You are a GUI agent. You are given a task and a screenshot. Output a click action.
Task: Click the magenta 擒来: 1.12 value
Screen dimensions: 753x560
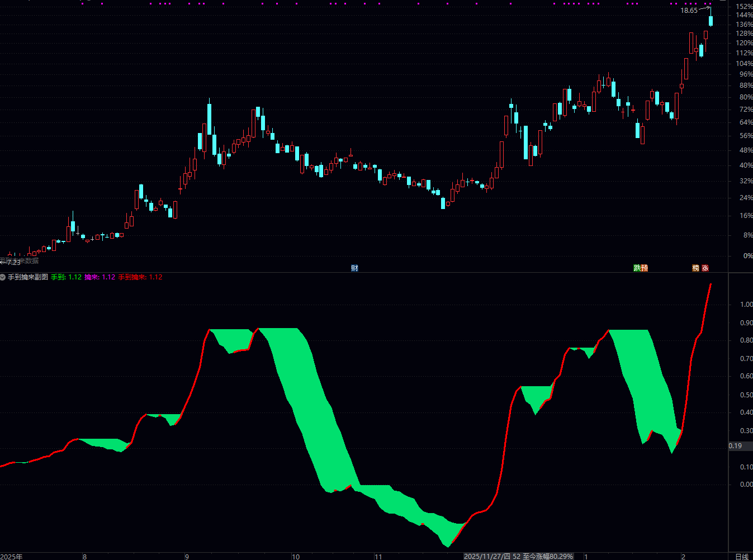100,277
